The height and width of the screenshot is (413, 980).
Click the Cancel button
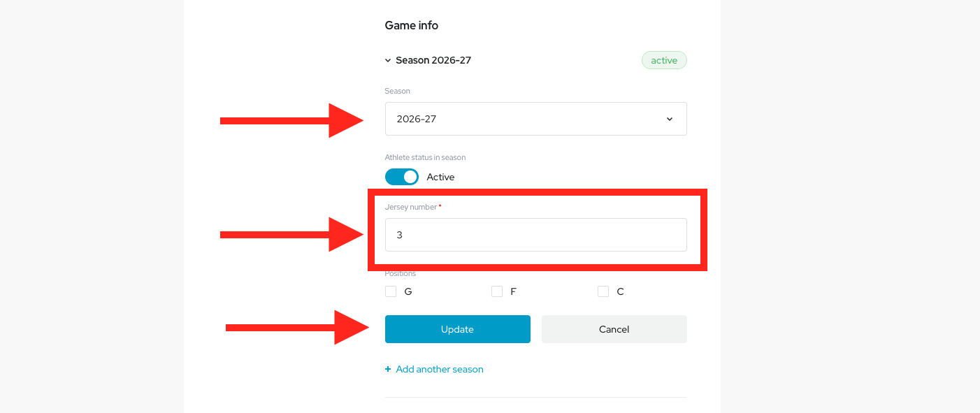[614, 329]
